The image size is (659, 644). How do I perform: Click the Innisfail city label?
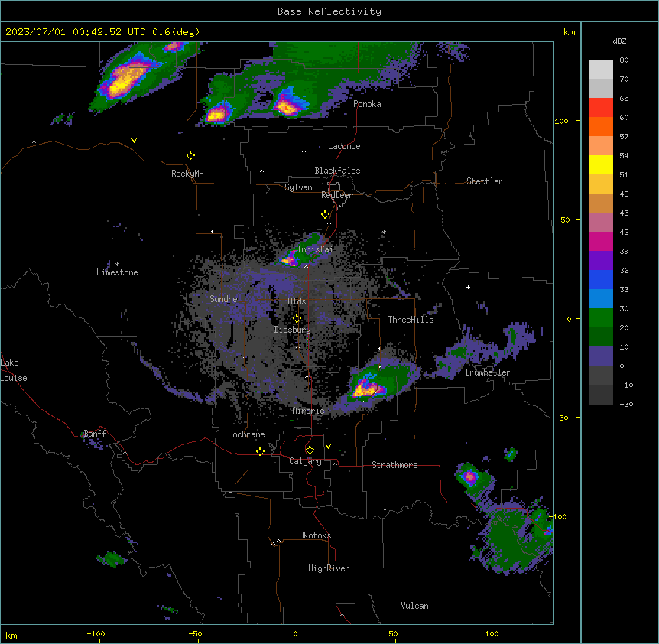click(x=317, y=249)
